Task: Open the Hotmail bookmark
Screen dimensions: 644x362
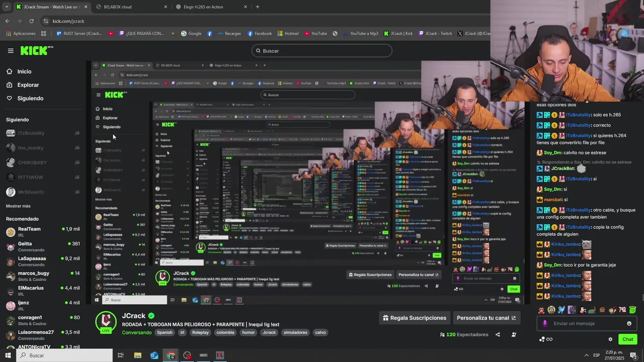Action: pos(287,34)
